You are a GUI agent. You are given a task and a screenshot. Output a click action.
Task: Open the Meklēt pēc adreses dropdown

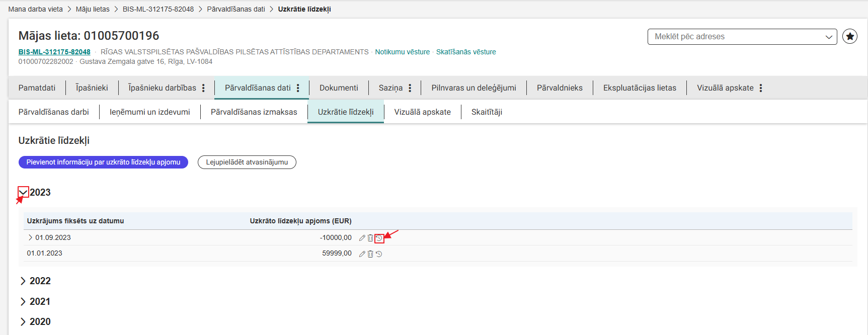pyautogui.click(x=742, y=37)
